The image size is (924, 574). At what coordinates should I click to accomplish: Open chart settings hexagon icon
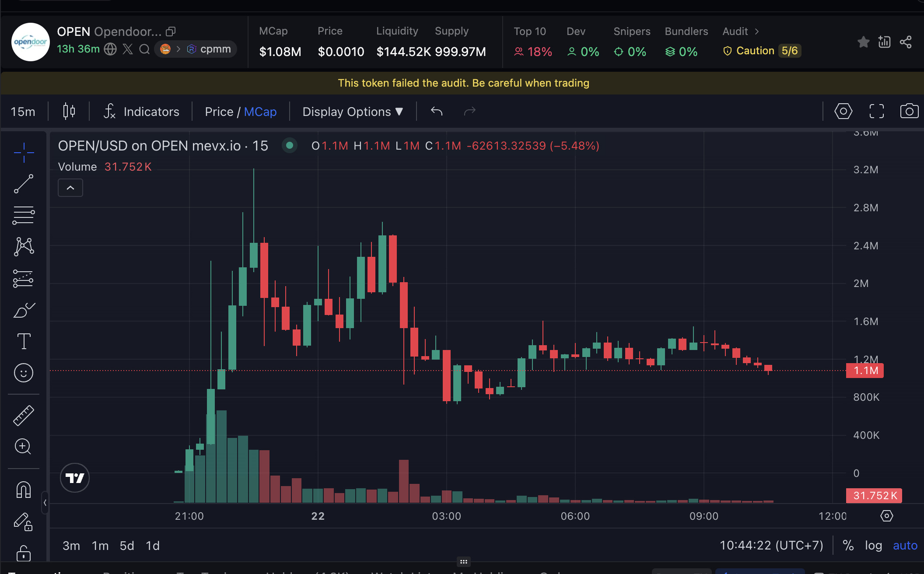[x=843, y=111]
